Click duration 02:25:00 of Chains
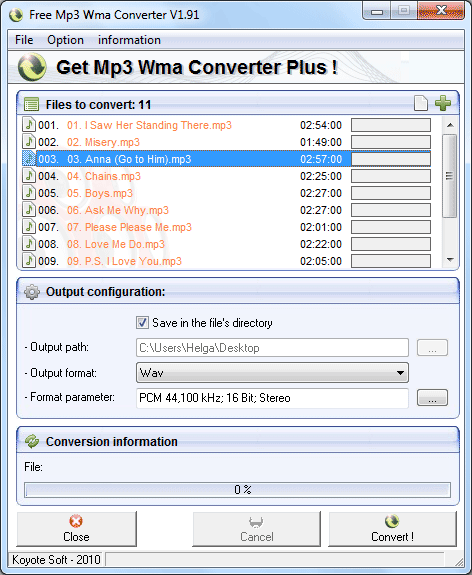The width and height of the screenshot is (472, 575). (x=321, y=176)
